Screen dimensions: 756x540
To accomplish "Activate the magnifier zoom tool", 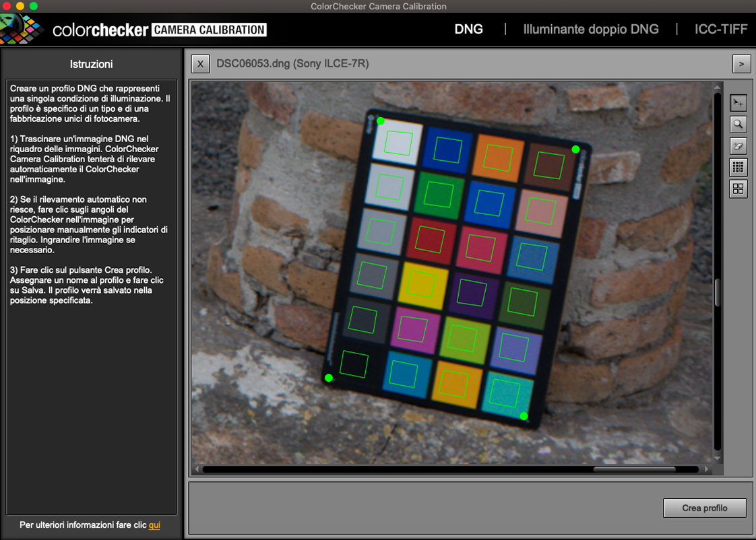I will click(x=738, y=125).
